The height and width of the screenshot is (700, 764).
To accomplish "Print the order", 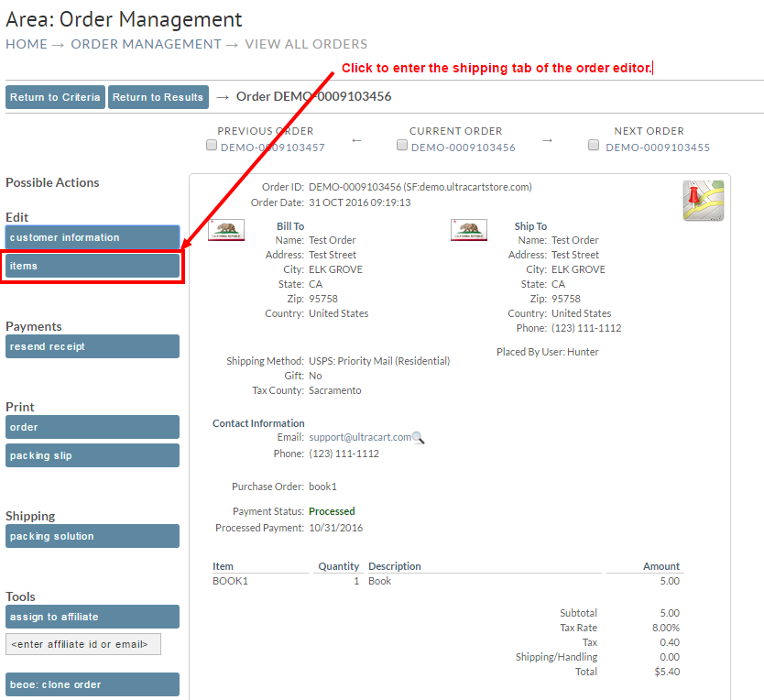I will tap(93, 427).
